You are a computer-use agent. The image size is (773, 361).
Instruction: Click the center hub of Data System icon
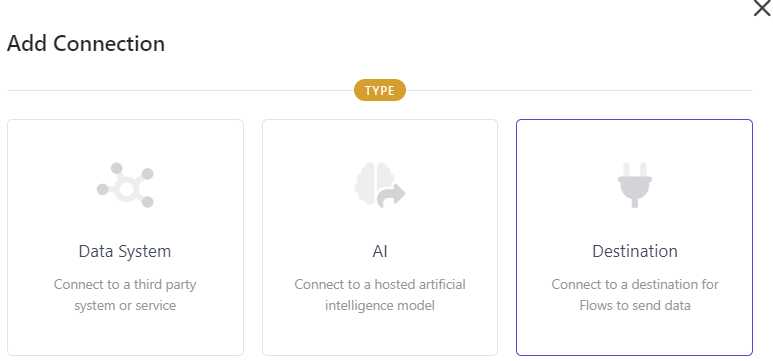[x=126, y=189]
